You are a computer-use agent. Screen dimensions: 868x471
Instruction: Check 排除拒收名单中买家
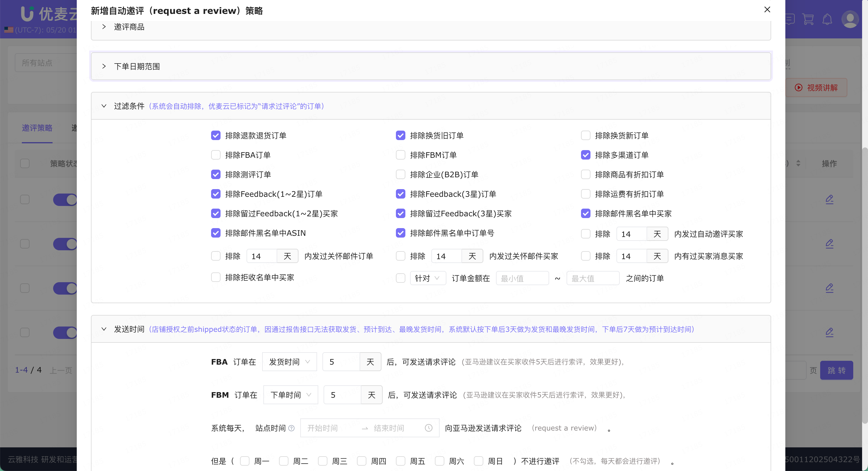[x=216, y=277]
